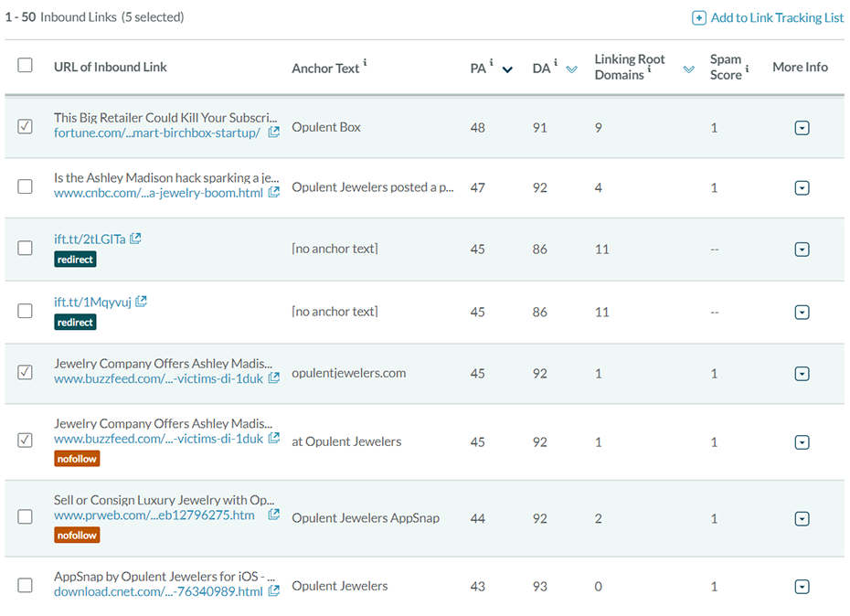Screen dimensions: 850x616
Task: Check the download.cnet.com row checkbox
Action: pos(25,585)
